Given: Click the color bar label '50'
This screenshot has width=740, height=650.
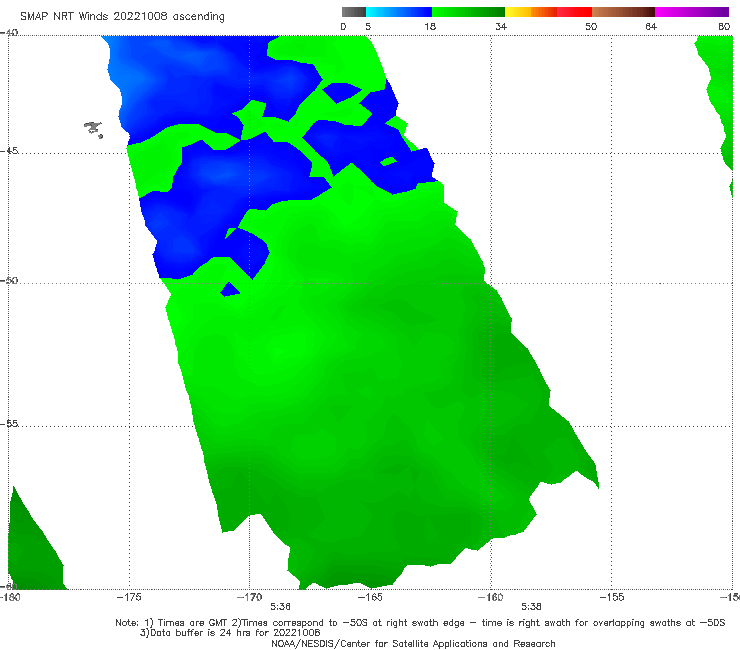Looking at the screenshot, I should pos(591,26).
